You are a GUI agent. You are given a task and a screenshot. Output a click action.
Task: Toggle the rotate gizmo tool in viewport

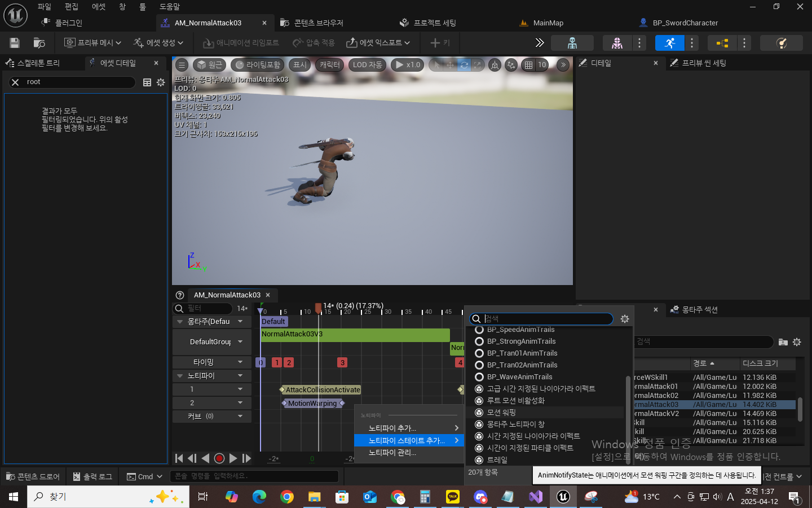(x=464, y=65)
